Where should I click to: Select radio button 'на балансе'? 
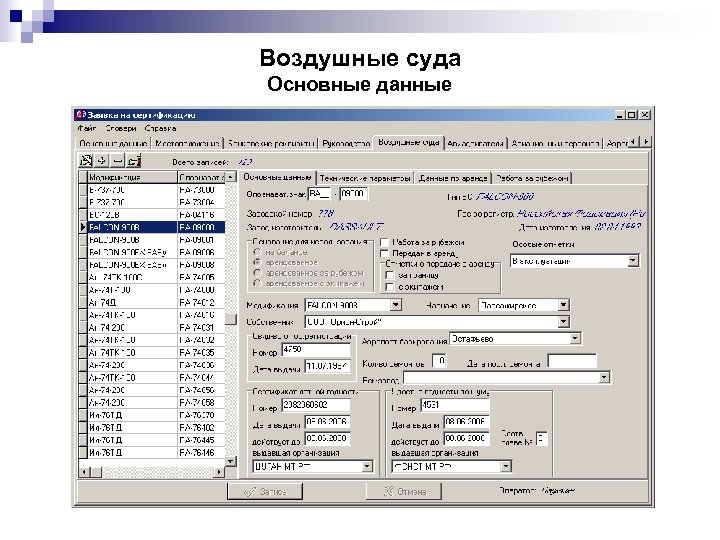coord(258,252)
